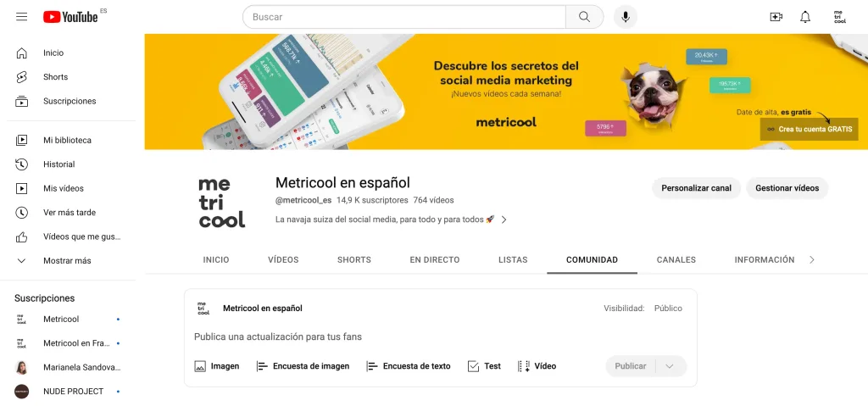
Task: Click the Buscar search field
Action: pos(404,17)
